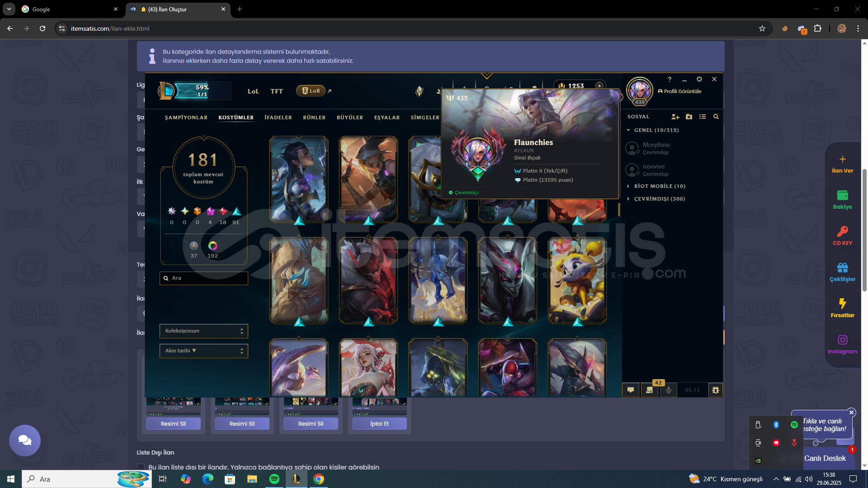
Task: Open the Alım tarihi sort dropdown
Action: tap(203, 351)
